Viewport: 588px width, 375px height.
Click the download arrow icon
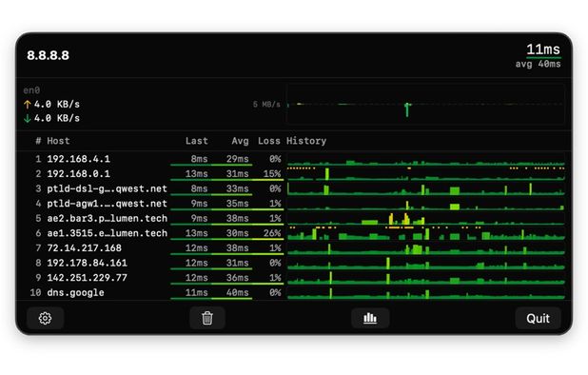point(27,119)
